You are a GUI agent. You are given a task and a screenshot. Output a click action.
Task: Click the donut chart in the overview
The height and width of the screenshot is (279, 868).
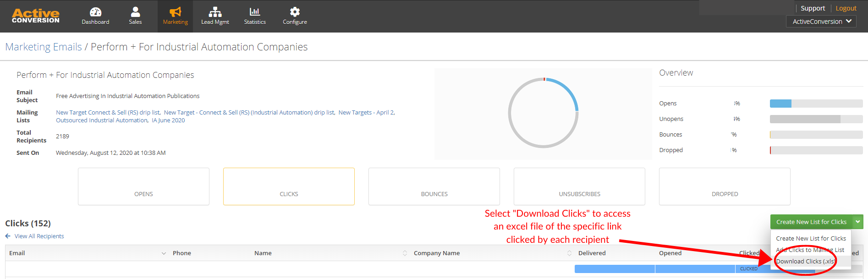pyautogui.click(x=543, y=113)
